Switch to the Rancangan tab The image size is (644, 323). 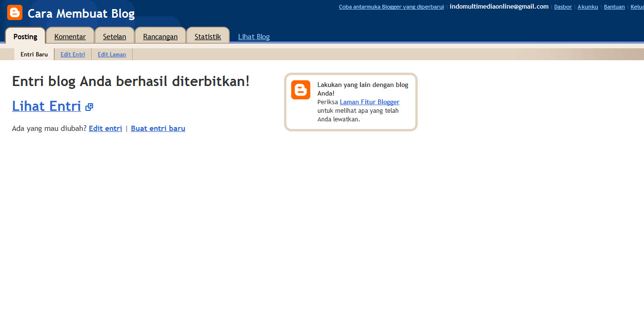160,36
